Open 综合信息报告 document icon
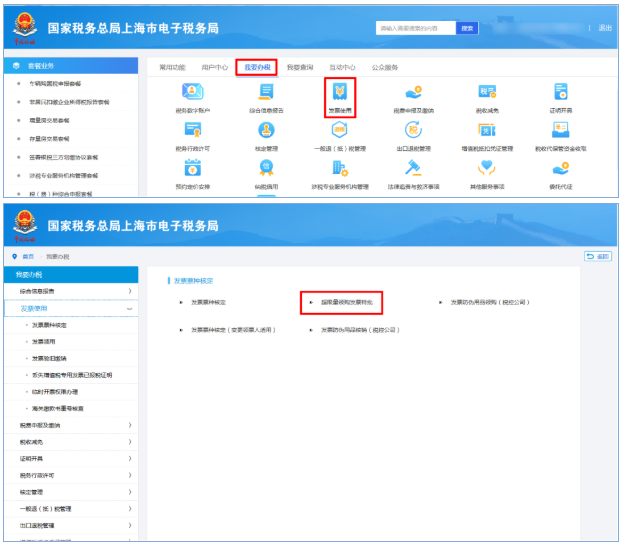Screen dimensions: 623x546 tap(266, 92)
